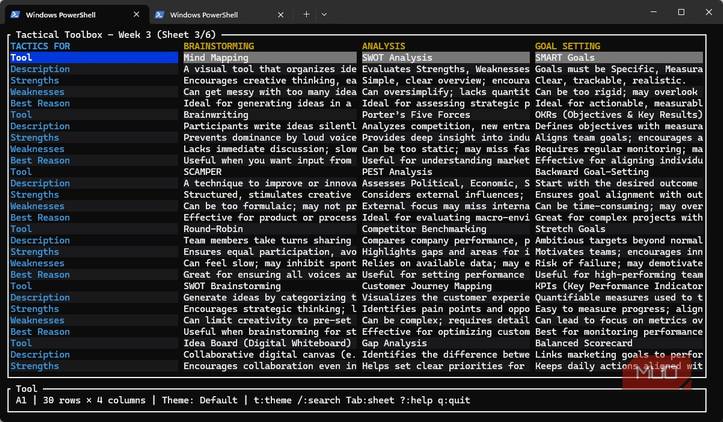Select the 'SWOT Analysis' cell
723x422 pixels.
pyautogui.click(x=445, y=58)
